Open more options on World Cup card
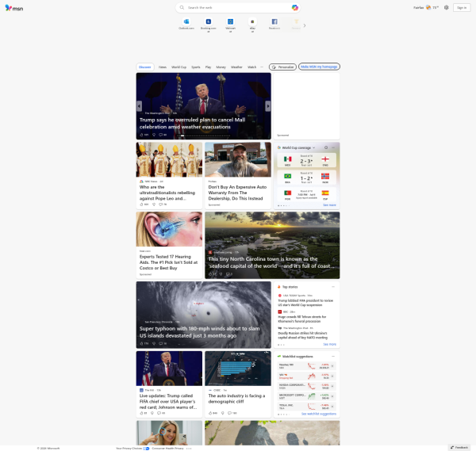The width and height of the screenshot is (476, 451). (333, 147)
